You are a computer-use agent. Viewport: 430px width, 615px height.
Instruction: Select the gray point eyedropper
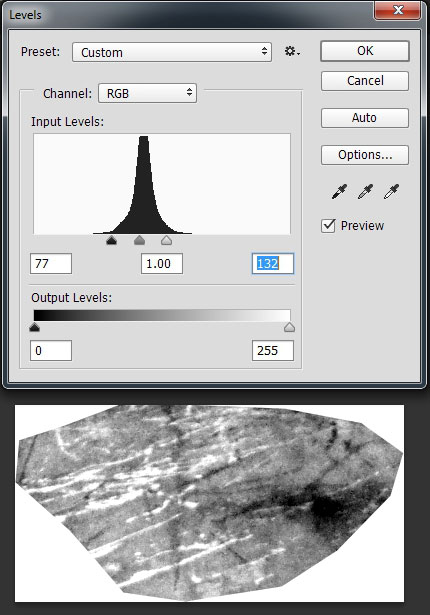point(365,191)
